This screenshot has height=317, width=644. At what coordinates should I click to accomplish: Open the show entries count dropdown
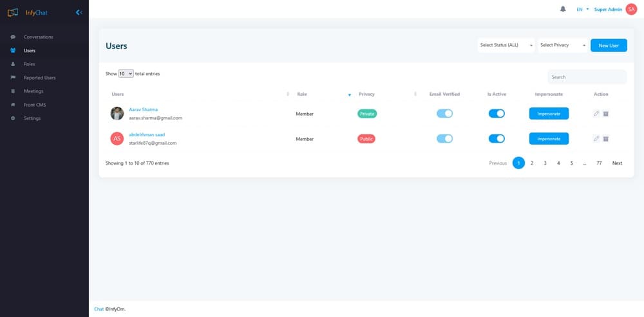pyautogui.click(x=126, y=74)
